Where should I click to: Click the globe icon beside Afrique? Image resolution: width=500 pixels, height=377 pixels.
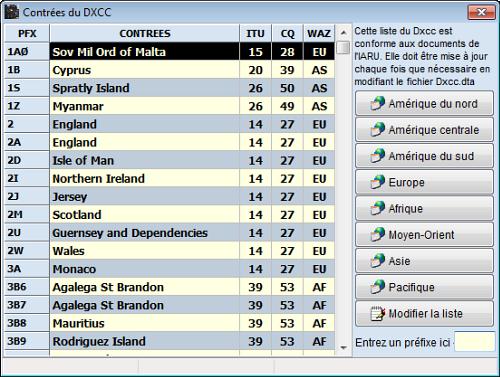pos(378,208)
